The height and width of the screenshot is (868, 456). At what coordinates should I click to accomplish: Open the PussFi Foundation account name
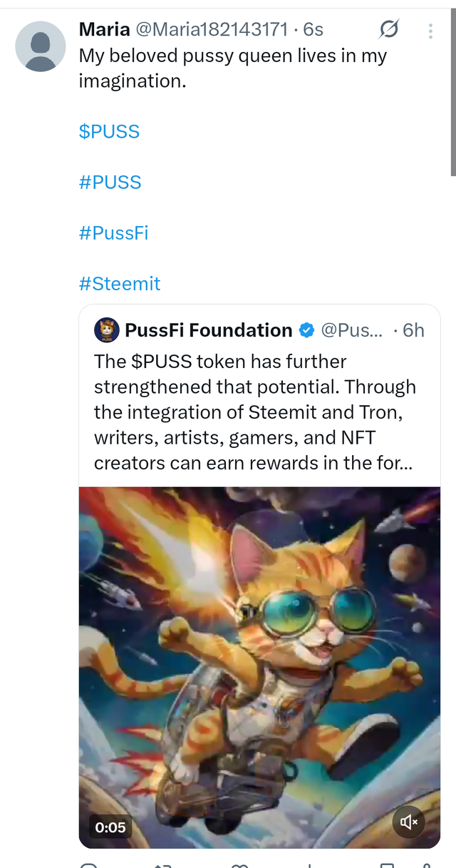(x=208, y=330)
